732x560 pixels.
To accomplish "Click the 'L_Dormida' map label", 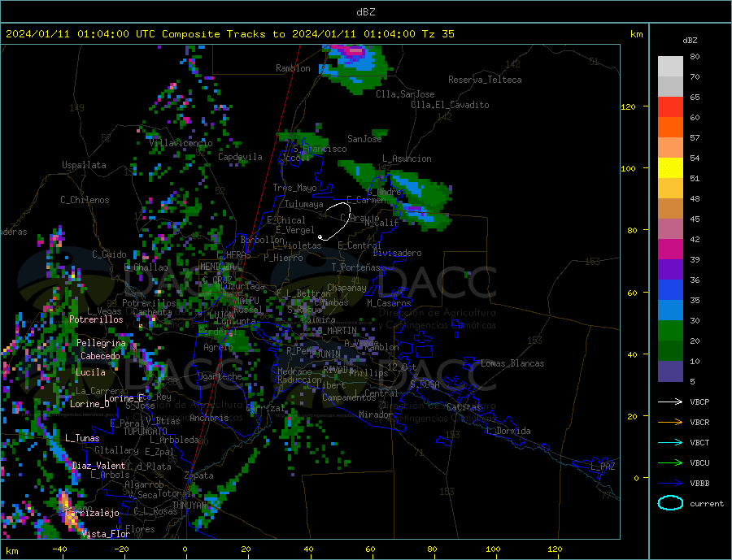I will (x=509, y=431).
